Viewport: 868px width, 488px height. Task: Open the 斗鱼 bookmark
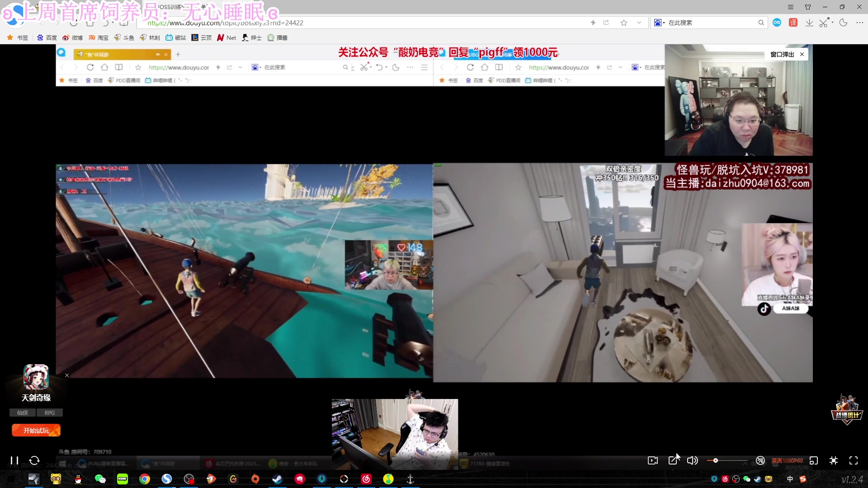pyautogui.click(x=124, y=38)
